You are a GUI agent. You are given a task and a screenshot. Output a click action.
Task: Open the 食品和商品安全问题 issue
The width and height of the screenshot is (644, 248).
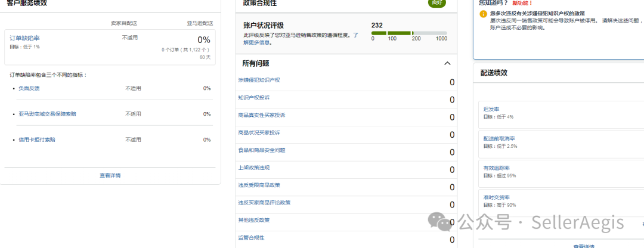point(262,150)
